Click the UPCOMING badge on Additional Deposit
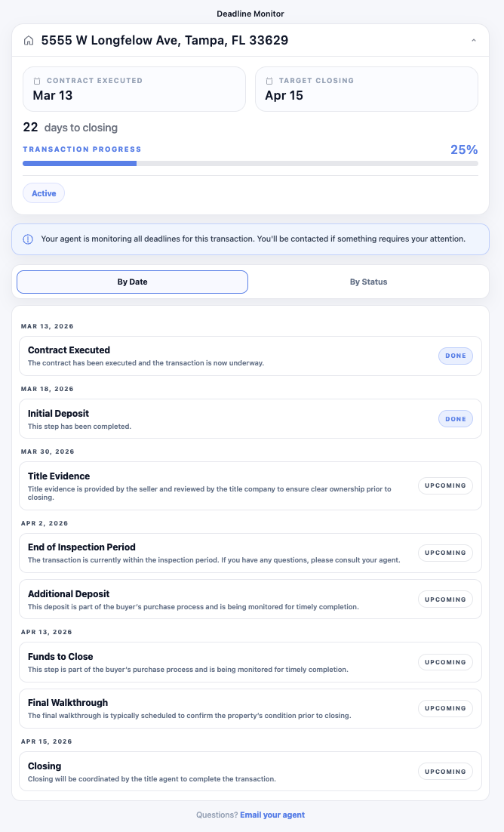The width and height of the screenshot is (504, 832). tap(445, 599)
